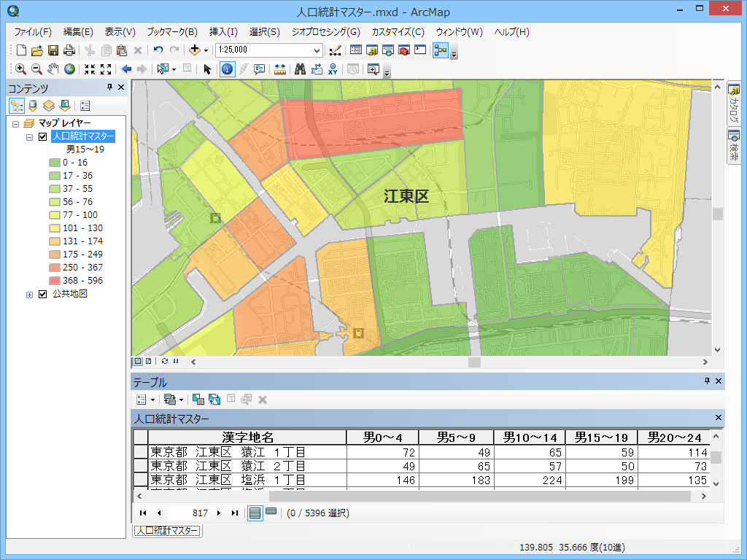This screenshot has height=560, width=747.
Task: Select the Measure ruler tool
Action: click(280, 69)
